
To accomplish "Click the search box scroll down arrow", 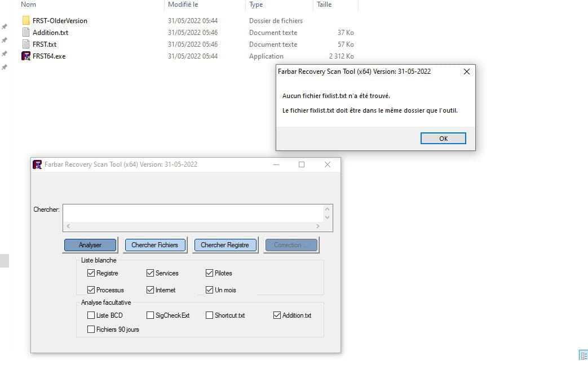I will click(x=327, y=217).
